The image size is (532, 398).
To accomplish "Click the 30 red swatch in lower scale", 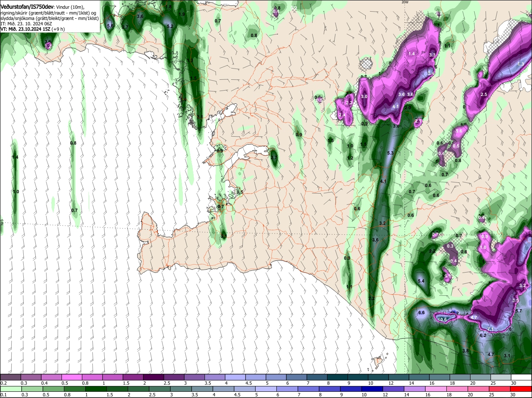I will [521, 389].
